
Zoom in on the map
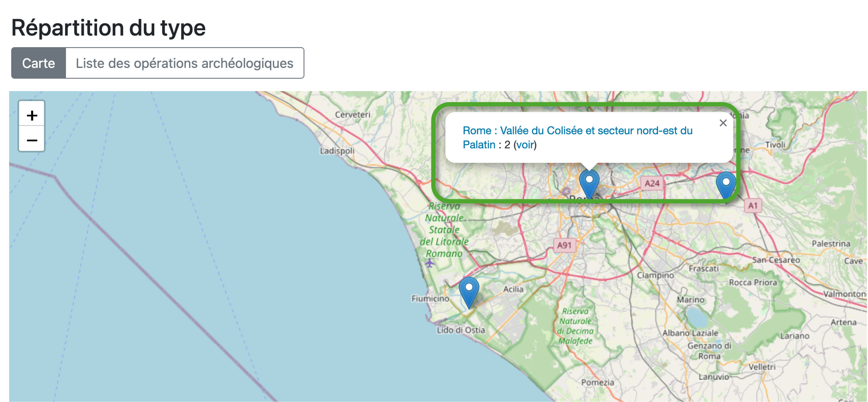click(x=32, y=115)
